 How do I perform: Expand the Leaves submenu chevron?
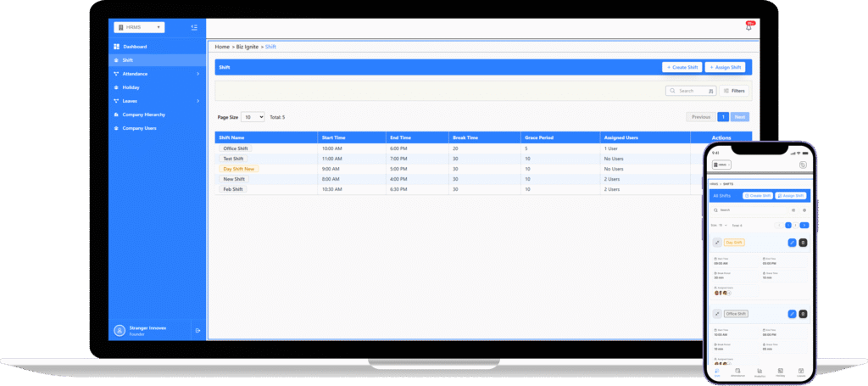pyautogui.click(x=198, y=101)
